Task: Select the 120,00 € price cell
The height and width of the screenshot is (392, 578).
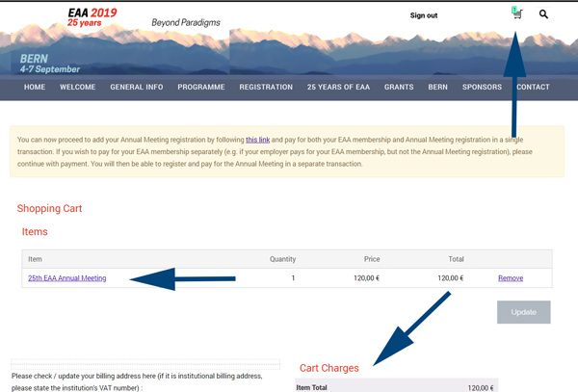Action: (366, 278)
